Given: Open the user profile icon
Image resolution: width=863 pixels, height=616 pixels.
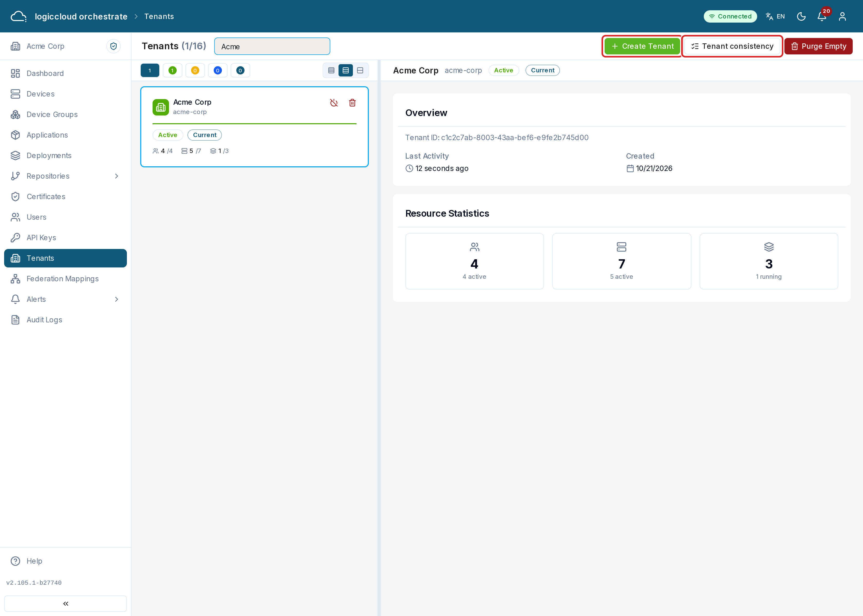Looking at the screenshot, I should point(842,16).
